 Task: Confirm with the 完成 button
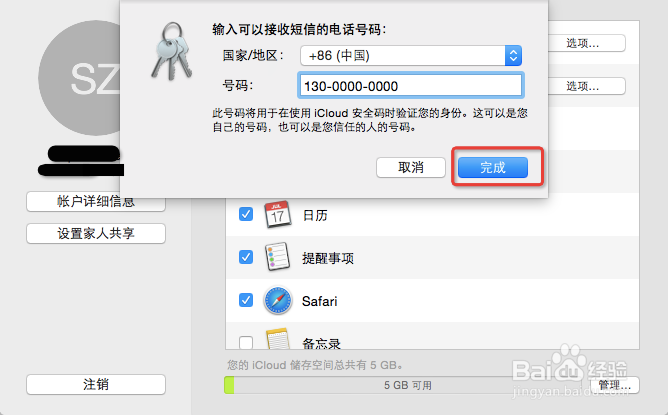point(493,167)
